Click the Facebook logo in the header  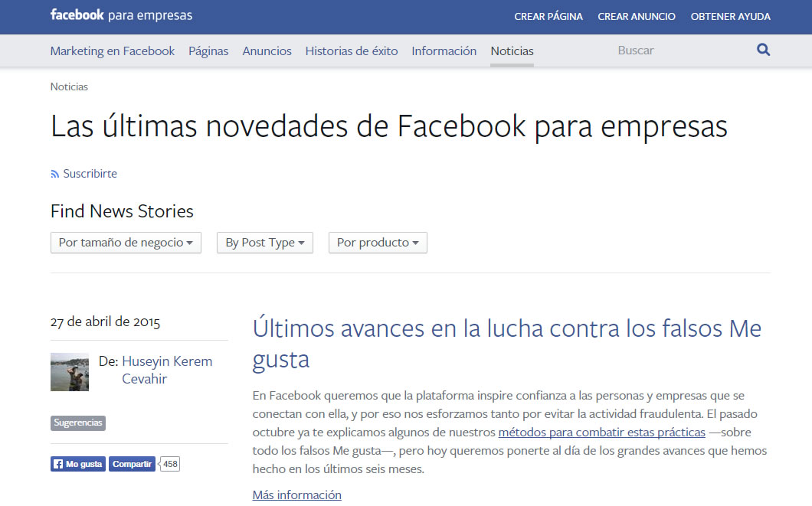click(77, 15)
